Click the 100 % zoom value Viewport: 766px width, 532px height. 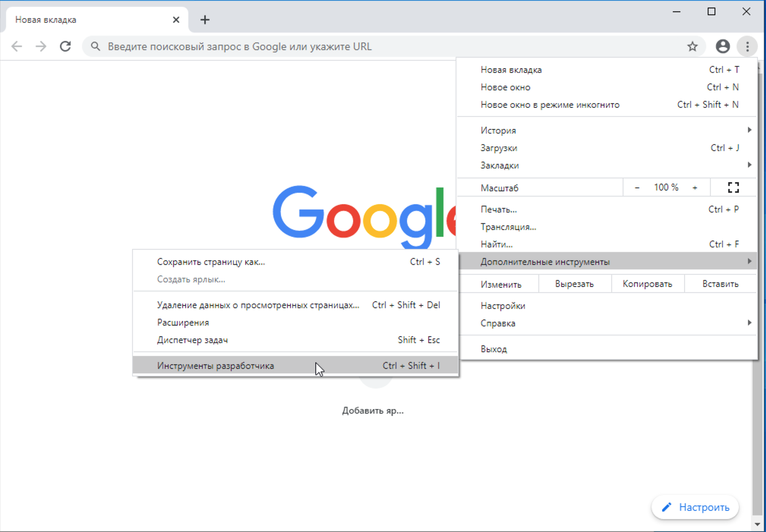pyautogui.click(x=666, y=188)
